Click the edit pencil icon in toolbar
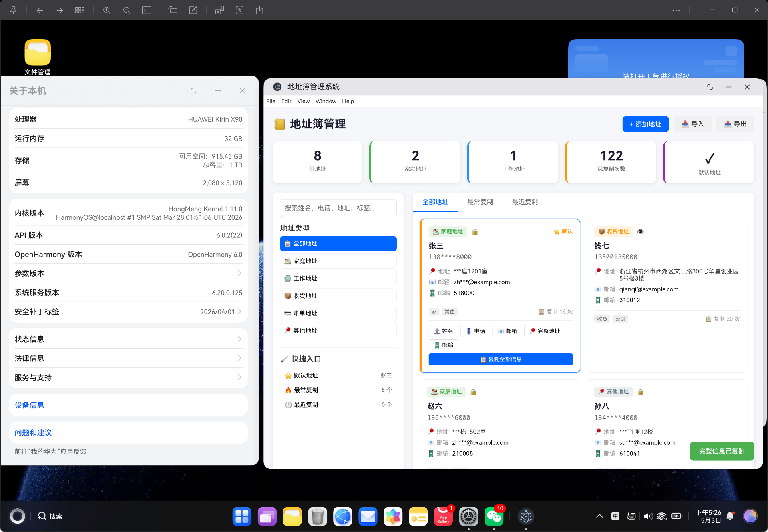The width and height of the screenshot is (768, 532). [193, 10]
